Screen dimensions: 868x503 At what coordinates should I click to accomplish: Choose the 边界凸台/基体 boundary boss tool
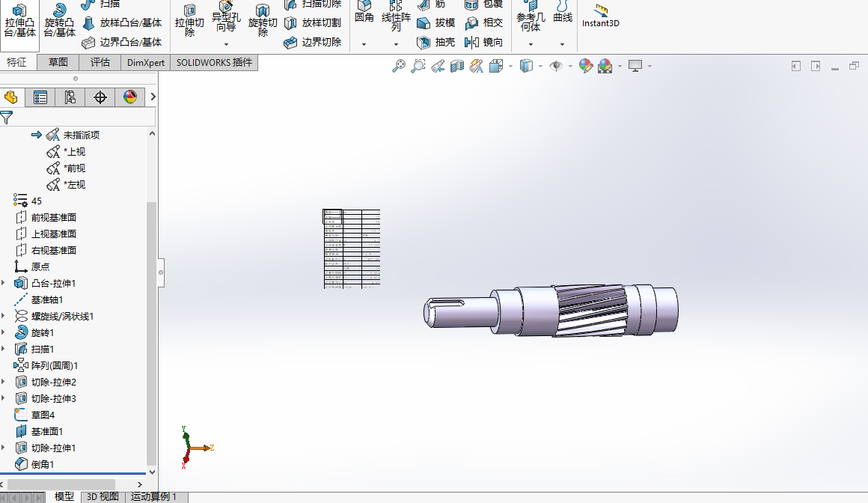coord(122,42)
